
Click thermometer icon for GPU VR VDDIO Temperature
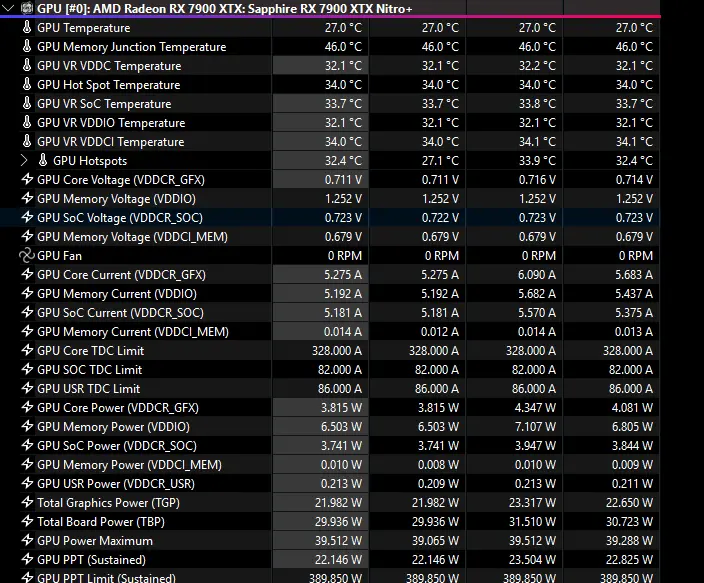27,122
